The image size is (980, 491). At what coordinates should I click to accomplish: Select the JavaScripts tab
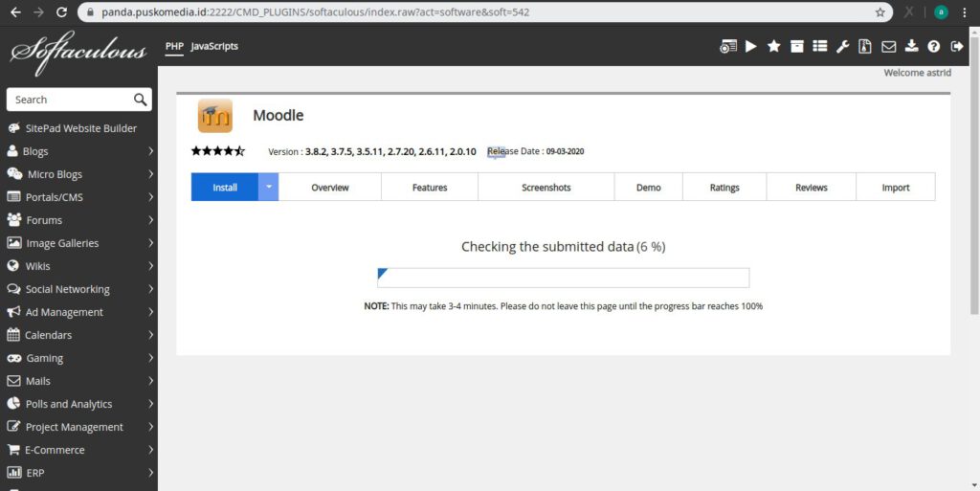pyautogui.click(x=214, y=46)
